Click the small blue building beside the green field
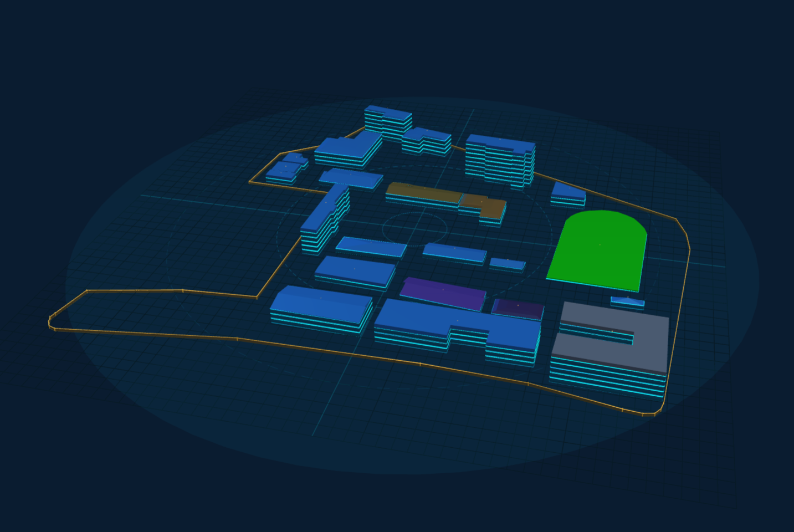The height and width of the screenshot is (532, 794). point(568,193)
